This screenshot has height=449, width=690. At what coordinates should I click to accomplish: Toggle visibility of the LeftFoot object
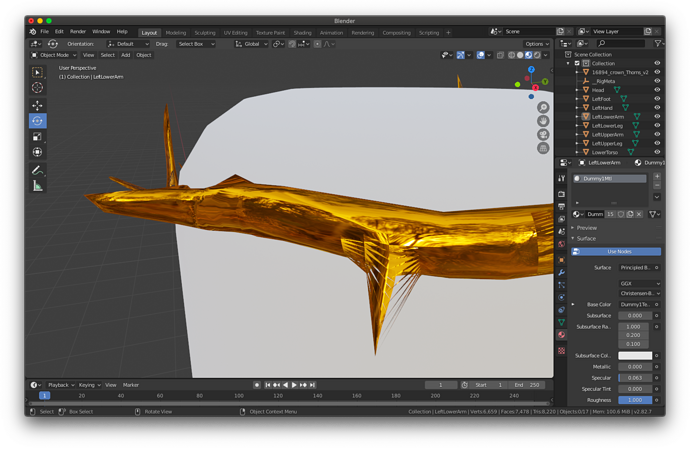[x=657, y=99]
